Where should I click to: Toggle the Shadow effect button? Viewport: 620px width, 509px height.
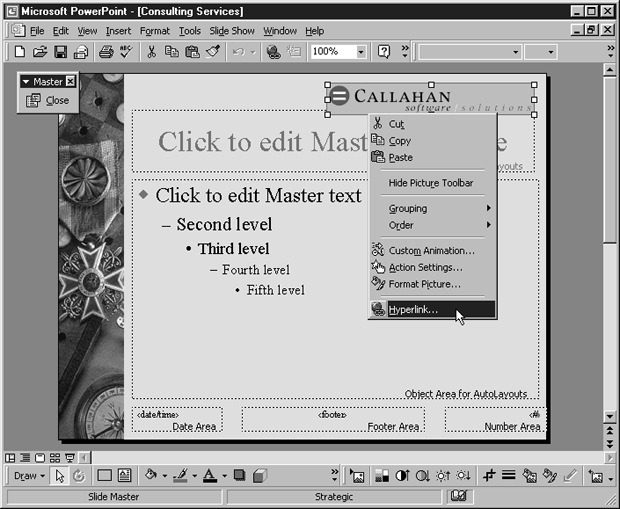241,476
